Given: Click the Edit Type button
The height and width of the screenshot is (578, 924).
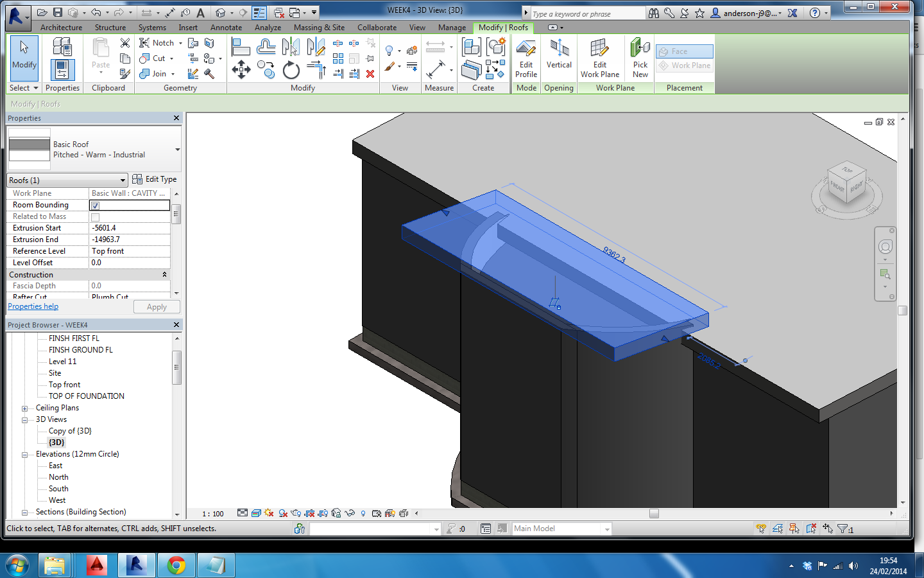Looking at the screenshot, I should 155,180.
